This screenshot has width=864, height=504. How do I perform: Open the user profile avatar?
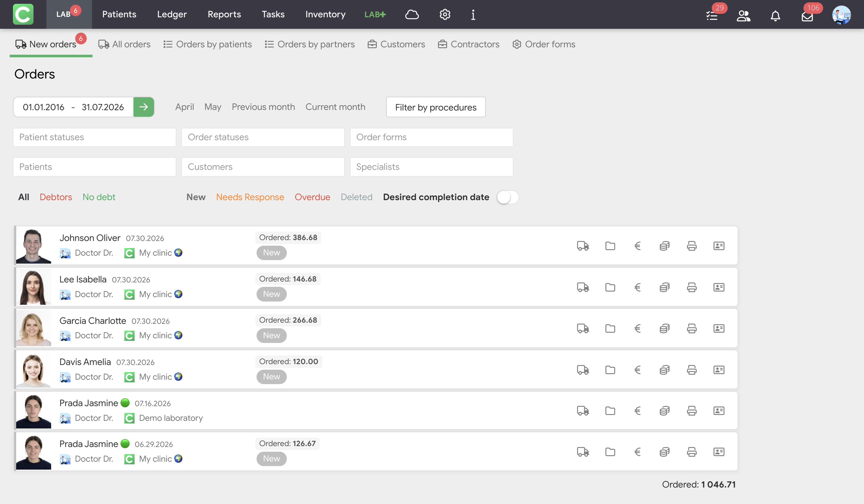pyautogui.click(x=841, y=15)
